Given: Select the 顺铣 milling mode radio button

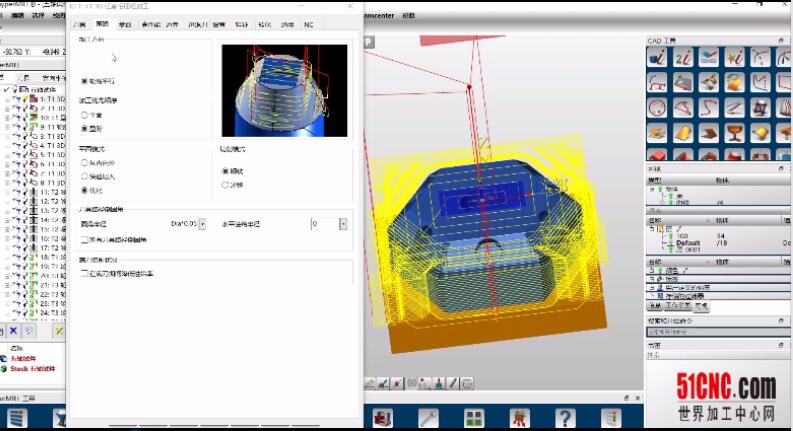Looking at the screenshot, I should tap(225, 171).
